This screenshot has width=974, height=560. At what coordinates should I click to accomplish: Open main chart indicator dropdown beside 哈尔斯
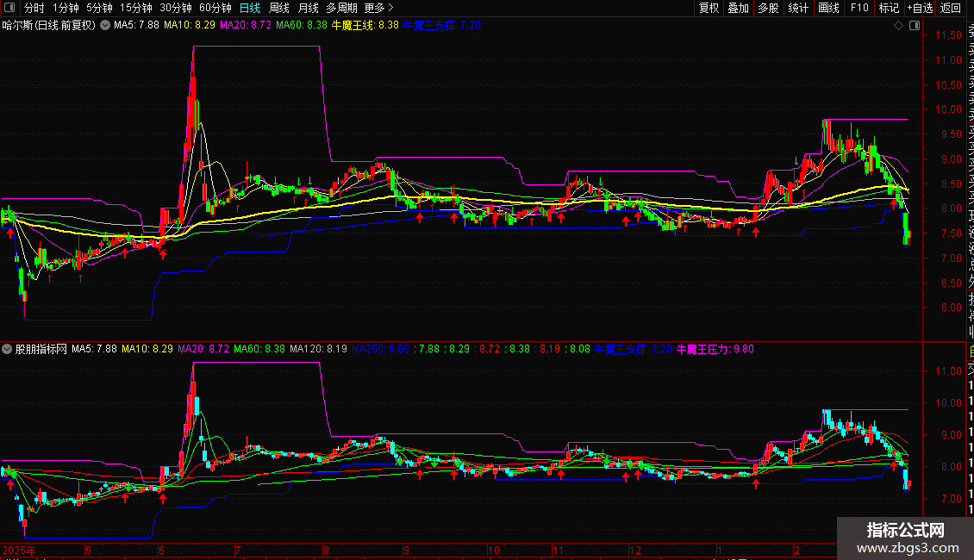click(105, 26)
